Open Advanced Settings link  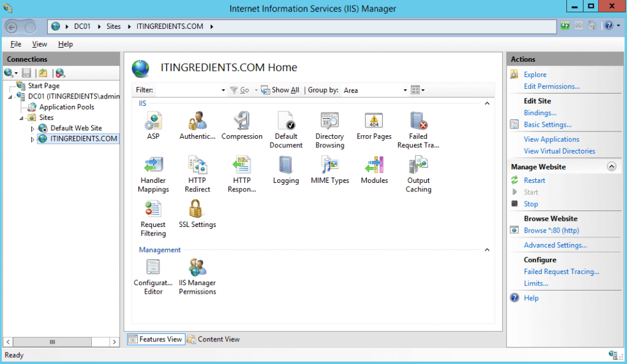tap(555, 245)
